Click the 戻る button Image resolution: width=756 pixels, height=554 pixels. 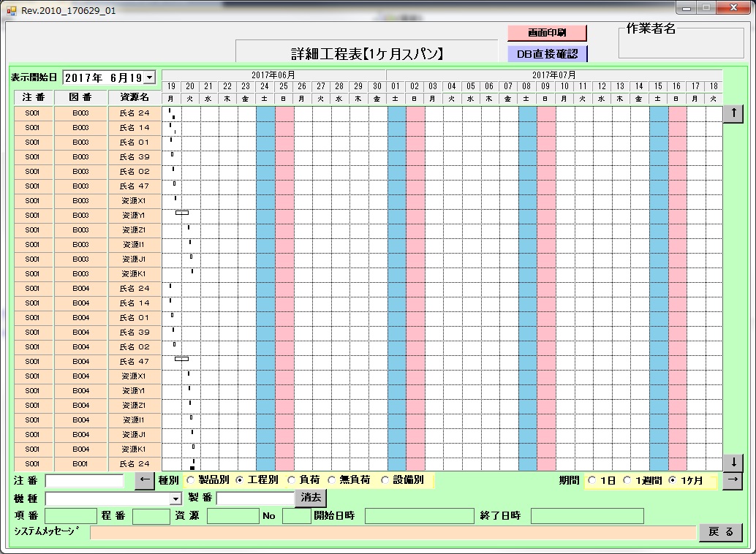tap(720, 532)
